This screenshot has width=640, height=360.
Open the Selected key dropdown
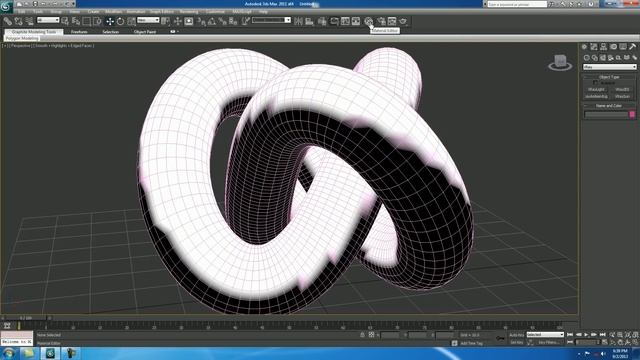(x=545, y=335)
